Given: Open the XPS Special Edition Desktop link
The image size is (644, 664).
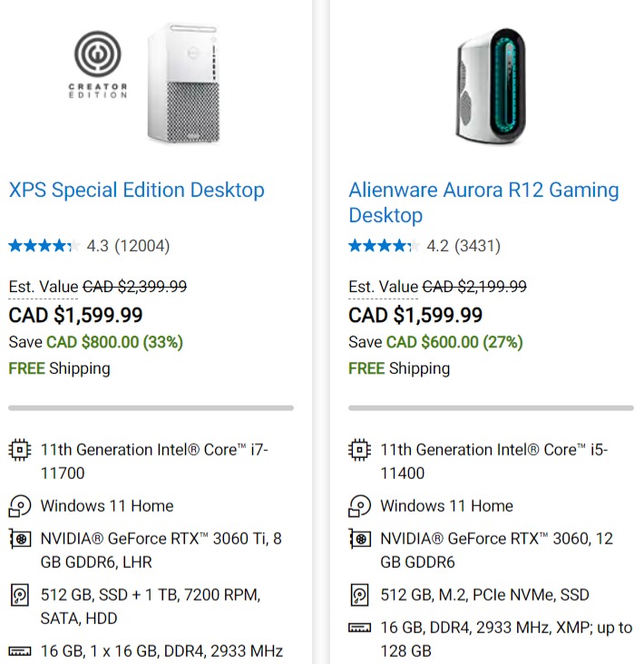Looking at the screenshot, I should [x=136, y=190].
